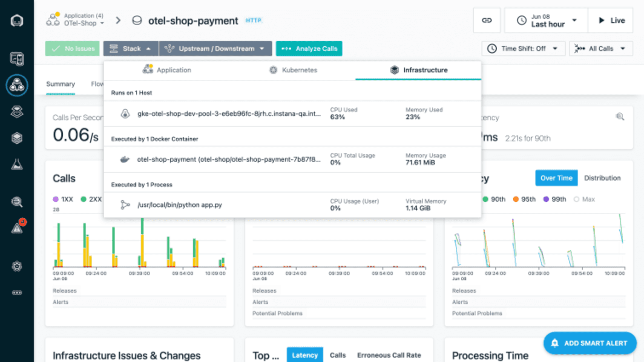Toggle the 99th percentile legend
644x362 pixels.
click(555, 199)
